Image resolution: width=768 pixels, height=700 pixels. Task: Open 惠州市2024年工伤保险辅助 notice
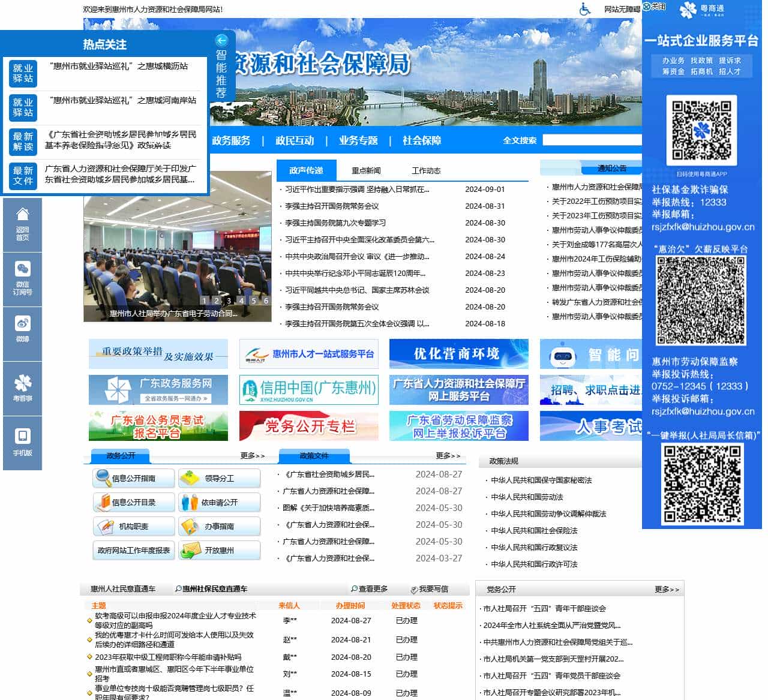point(597,259)
